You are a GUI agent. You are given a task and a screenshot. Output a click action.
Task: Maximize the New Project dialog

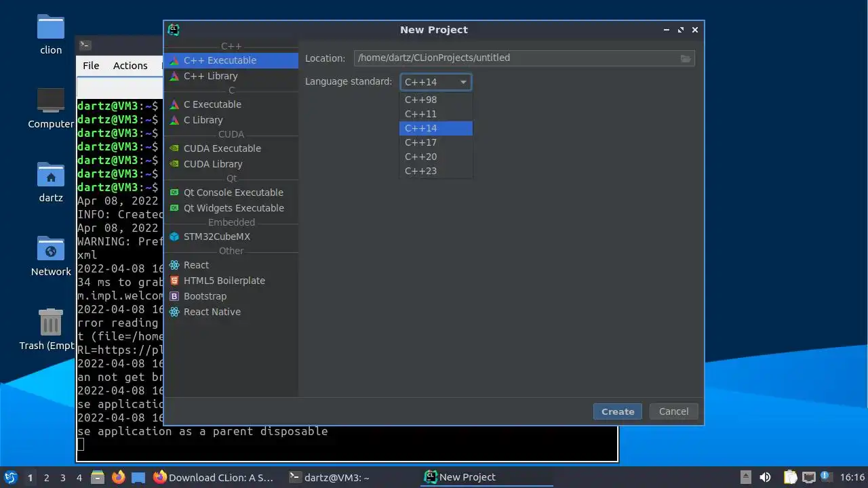(681, 30)
